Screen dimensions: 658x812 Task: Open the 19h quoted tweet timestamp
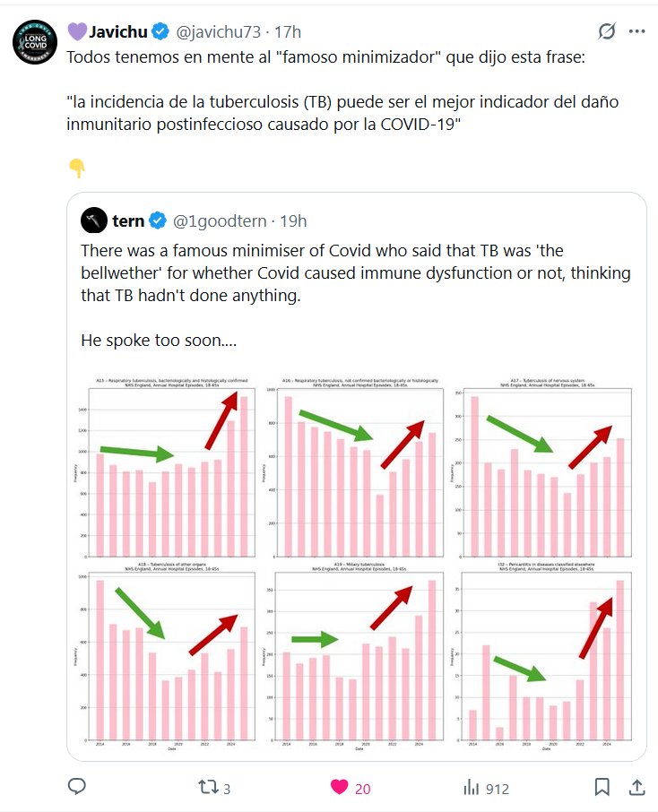(293, 220)
